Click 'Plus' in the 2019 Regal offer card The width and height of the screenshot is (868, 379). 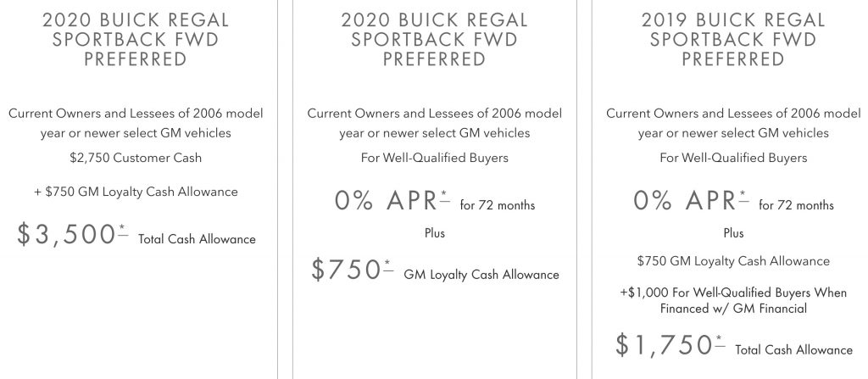[733, 232]
